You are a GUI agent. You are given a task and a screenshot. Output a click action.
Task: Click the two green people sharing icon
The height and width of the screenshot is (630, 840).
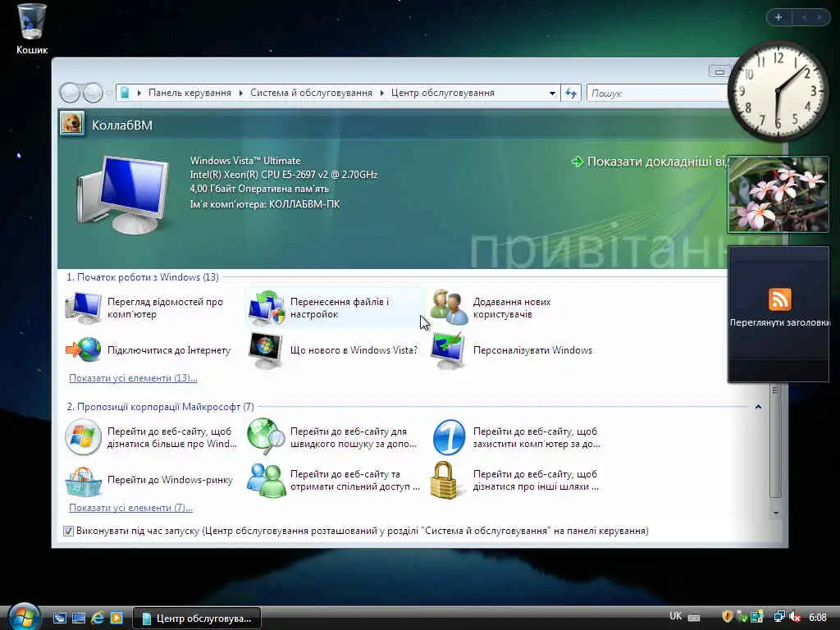(x=267, y=480)
